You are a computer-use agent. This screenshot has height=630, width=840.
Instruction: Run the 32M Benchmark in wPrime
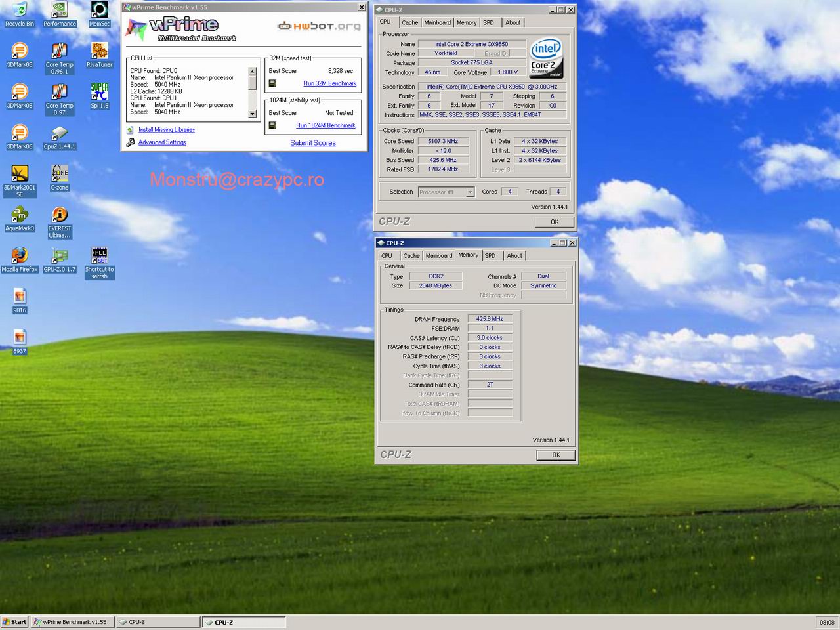pyautogui.click(x=329, y=83)
